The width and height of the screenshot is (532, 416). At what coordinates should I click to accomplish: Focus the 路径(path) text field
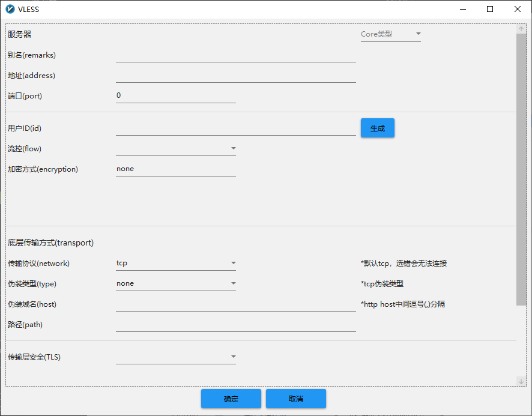tap(235, 325)
